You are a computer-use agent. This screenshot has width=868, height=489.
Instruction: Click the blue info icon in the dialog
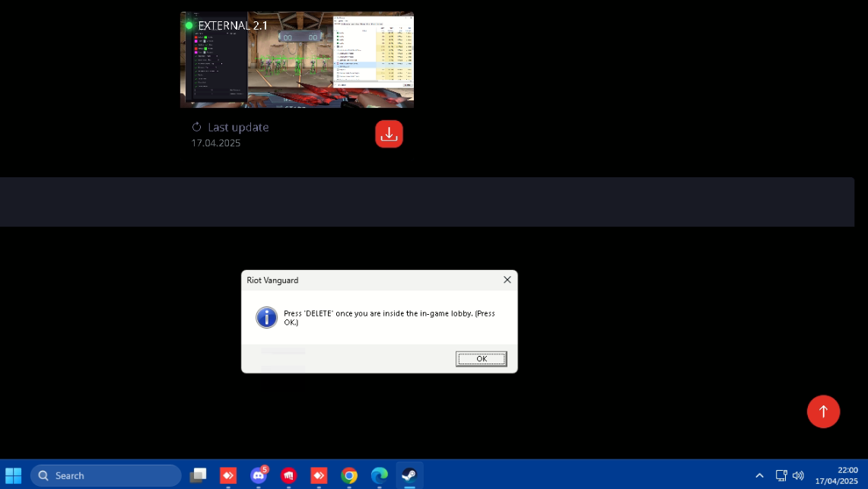click(x=266, y=317)
